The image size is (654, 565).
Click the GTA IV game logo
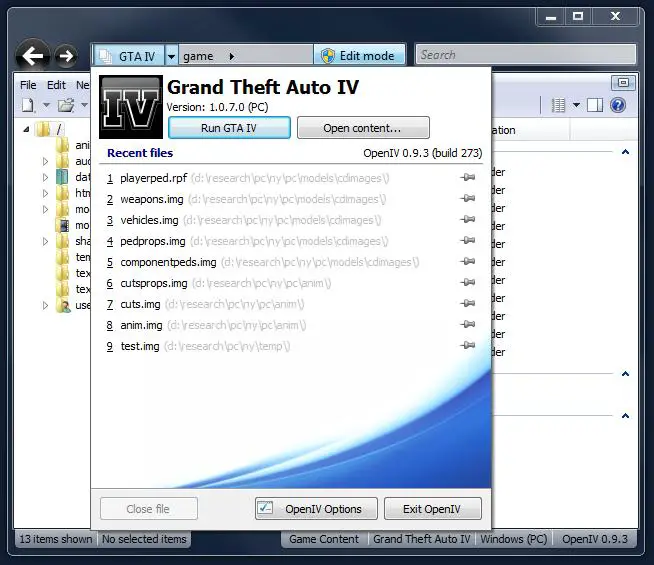(131, 107)
